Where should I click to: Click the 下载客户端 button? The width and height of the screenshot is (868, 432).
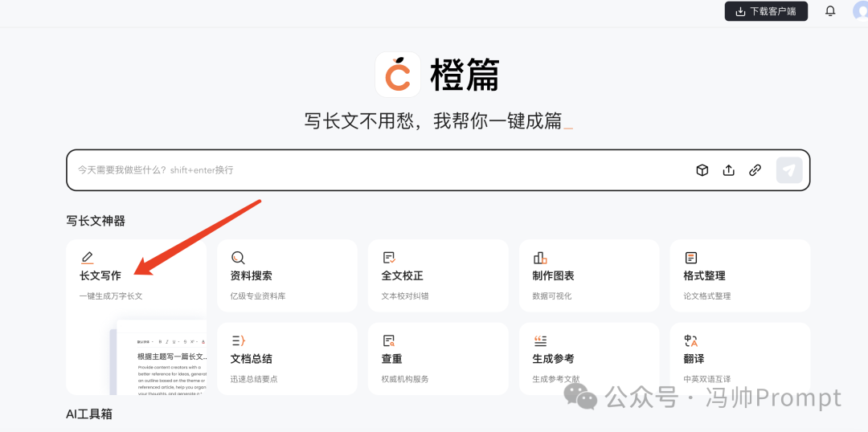766,11
